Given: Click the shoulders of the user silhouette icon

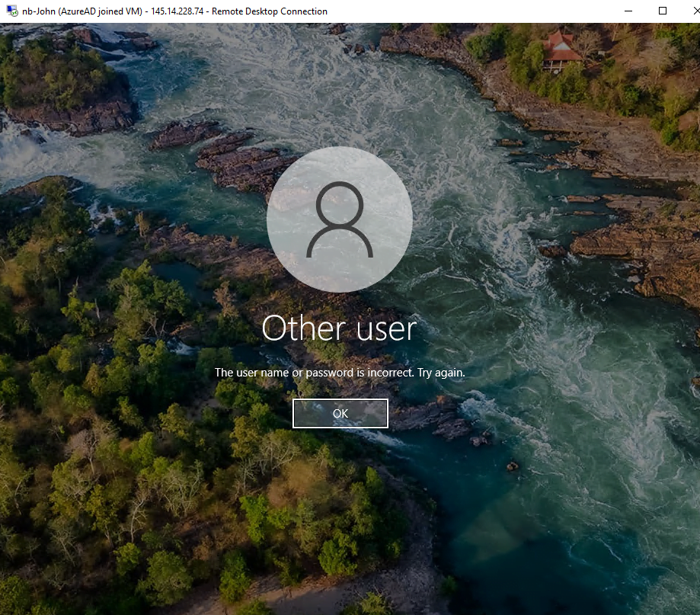Looking at the screenshot, I should click(x=339, y=242).
